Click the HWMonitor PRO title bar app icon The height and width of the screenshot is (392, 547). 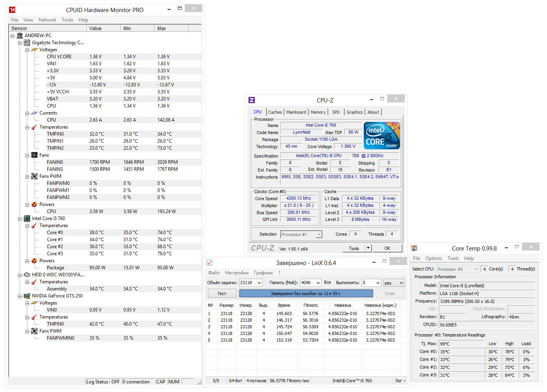point(12,10)
